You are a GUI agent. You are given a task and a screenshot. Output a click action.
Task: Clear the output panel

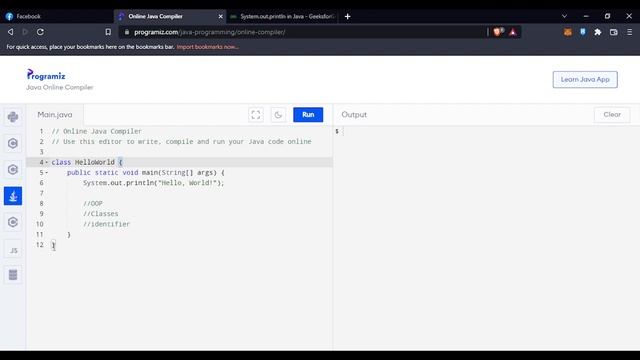[x=612, y=115]
